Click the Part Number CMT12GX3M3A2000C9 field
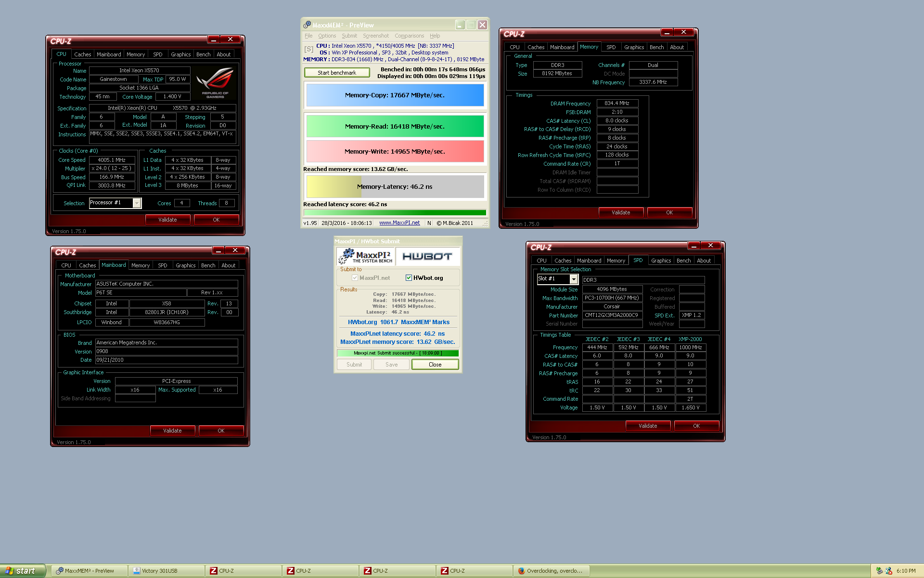 [612, 315]
